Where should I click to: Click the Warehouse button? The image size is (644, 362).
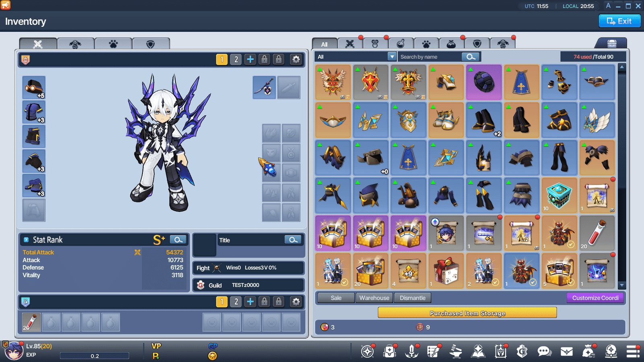tap(374, 298)
